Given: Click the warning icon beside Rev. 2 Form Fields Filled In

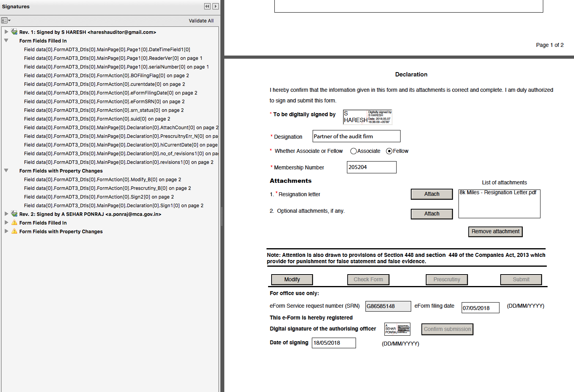Looking at the screenshot, I should click(x=14, y=223).
